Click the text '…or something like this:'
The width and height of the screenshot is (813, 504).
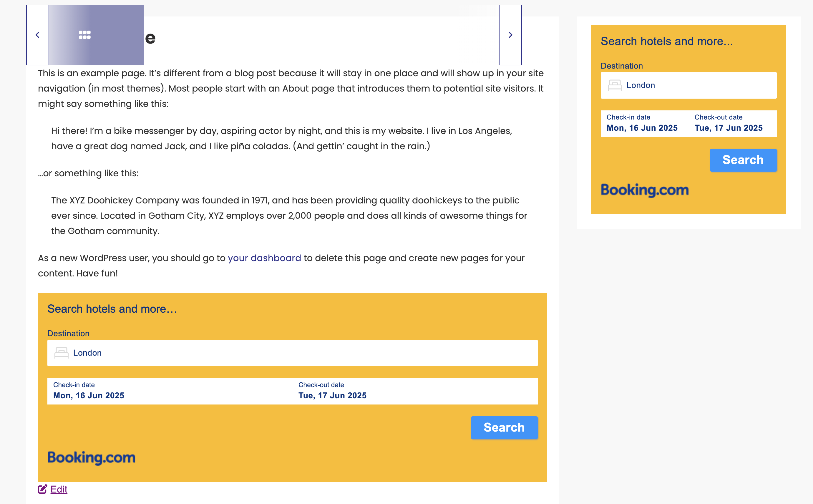click(88, 173)
